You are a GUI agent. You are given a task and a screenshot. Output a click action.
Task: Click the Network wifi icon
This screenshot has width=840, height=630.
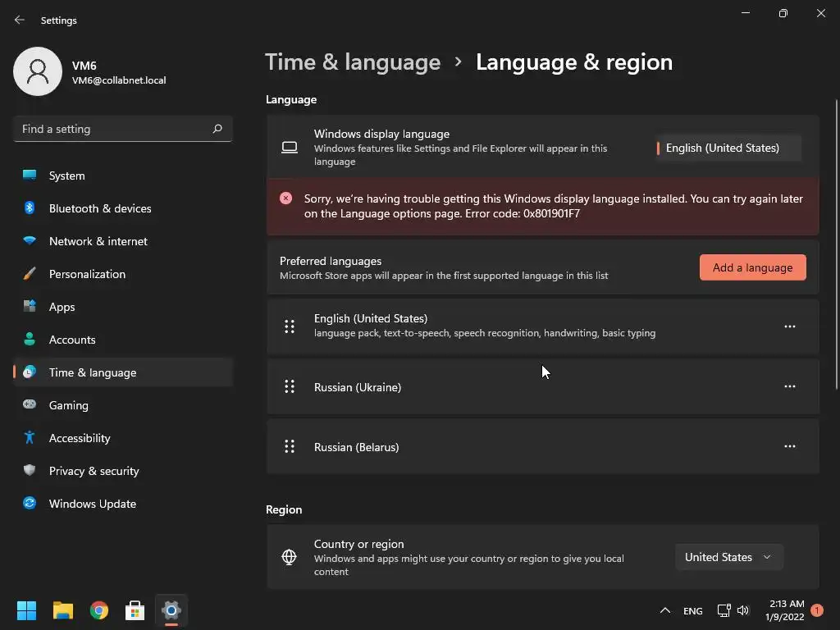30,240
